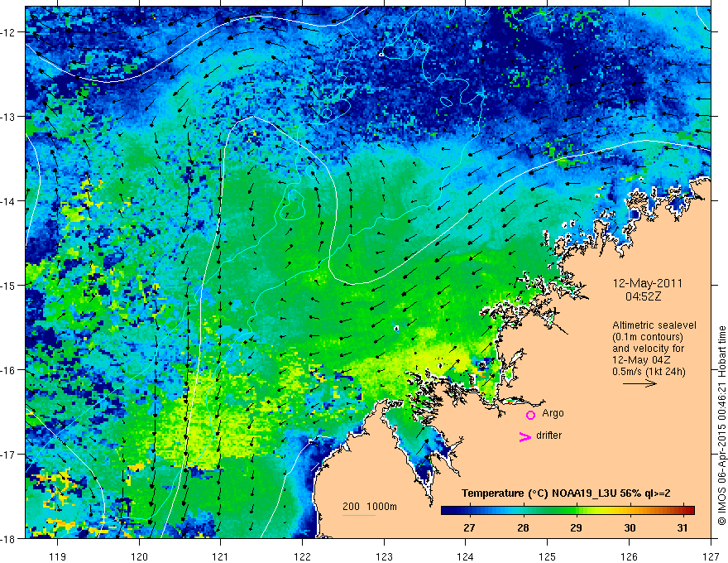This screenshot has height=563, width=728.
Task: Click latitude axis label -14
Action: pyautogui.click(x=9, y=201)
